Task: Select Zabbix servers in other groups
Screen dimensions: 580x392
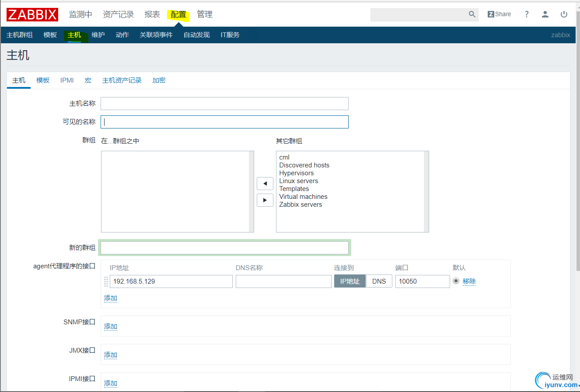Action: (x=300, y=205)
